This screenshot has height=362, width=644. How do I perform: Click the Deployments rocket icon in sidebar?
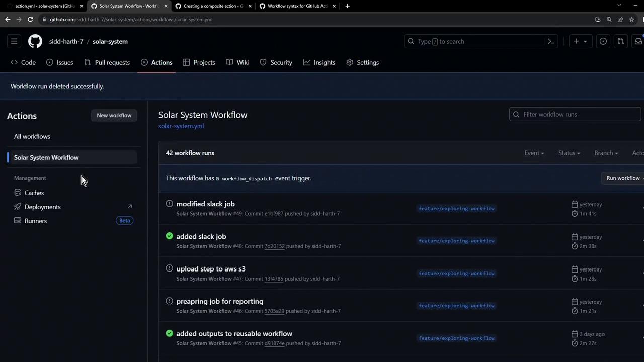(18, 207)
